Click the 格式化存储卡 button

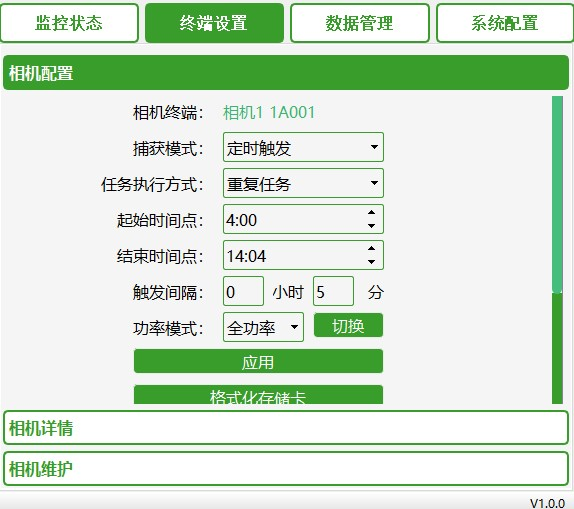tap(258, 395)
